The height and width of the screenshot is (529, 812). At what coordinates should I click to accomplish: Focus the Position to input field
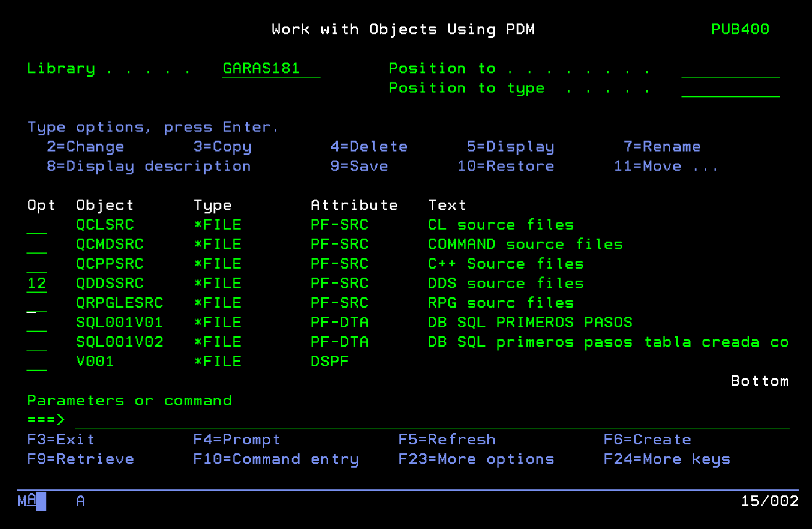pos(730,69)
